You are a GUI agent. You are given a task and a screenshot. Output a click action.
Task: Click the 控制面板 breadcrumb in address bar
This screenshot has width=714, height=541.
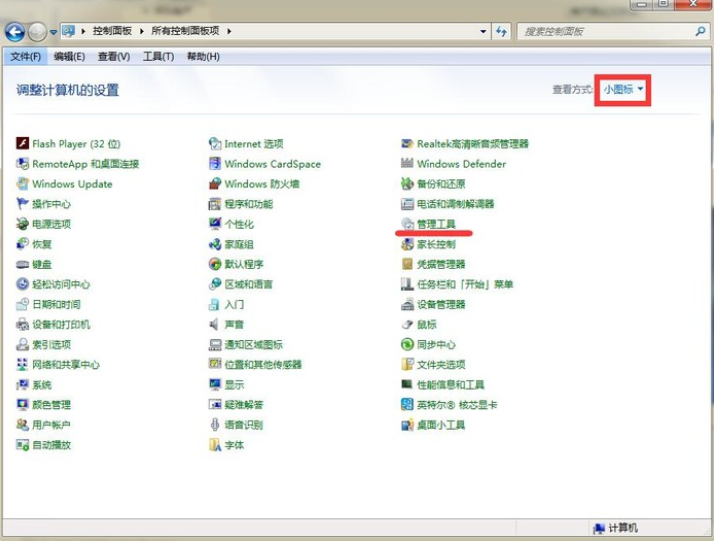click(112, 31)
